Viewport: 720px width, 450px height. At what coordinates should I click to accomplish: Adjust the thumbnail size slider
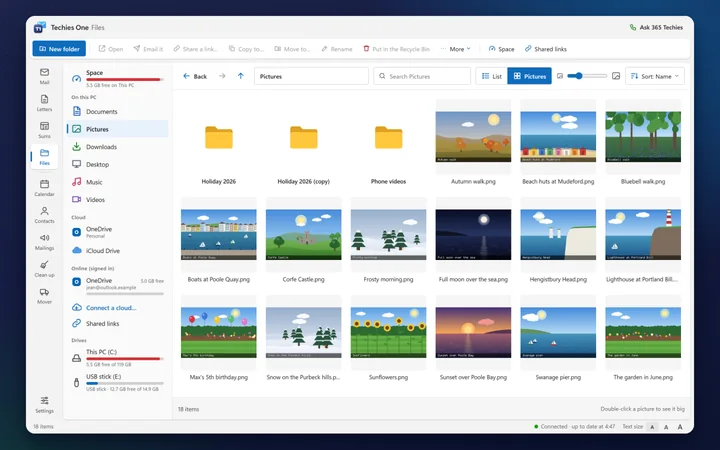pyautogui.click(x=587, y=76)
